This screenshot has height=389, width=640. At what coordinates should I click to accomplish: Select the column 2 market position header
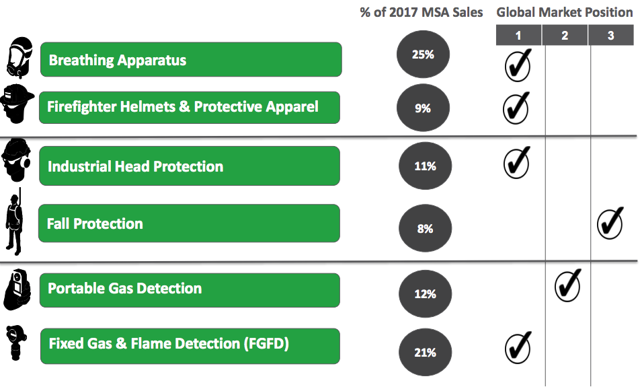[564, 35]
